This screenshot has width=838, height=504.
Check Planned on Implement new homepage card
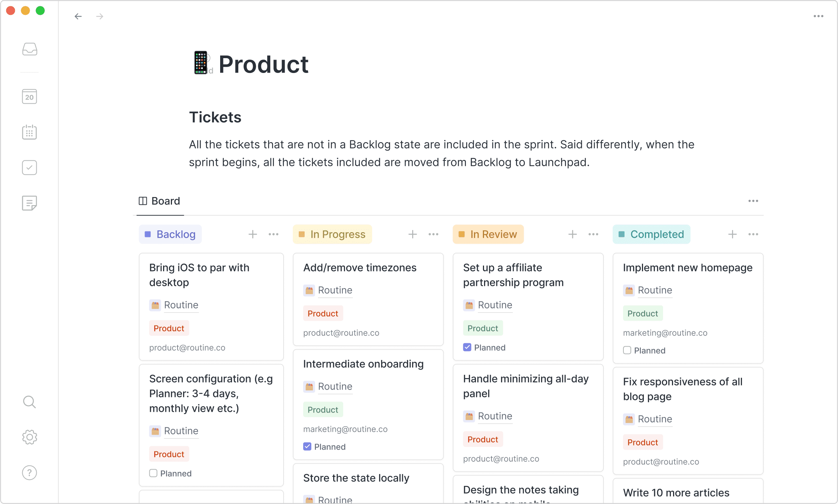[627, 350]
